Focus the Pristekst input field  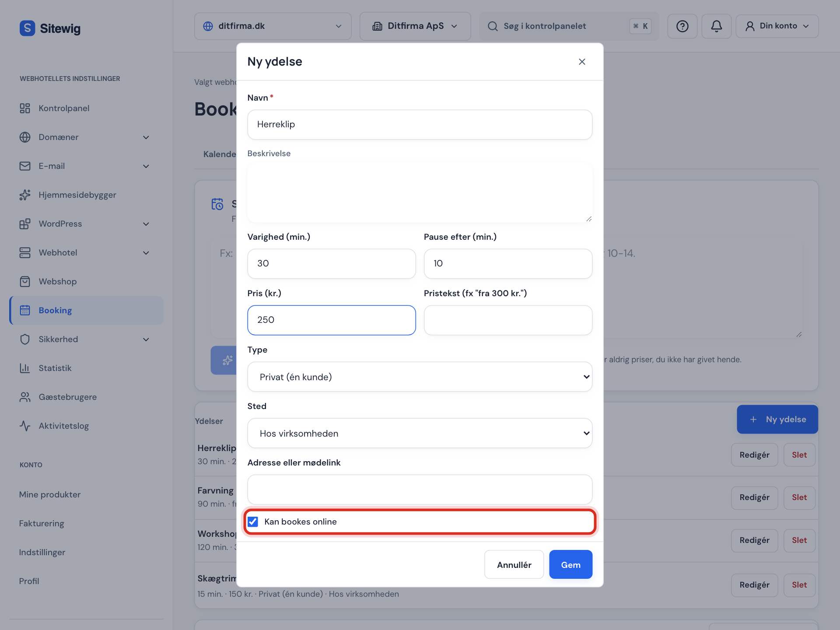click(x=508, y=321)
